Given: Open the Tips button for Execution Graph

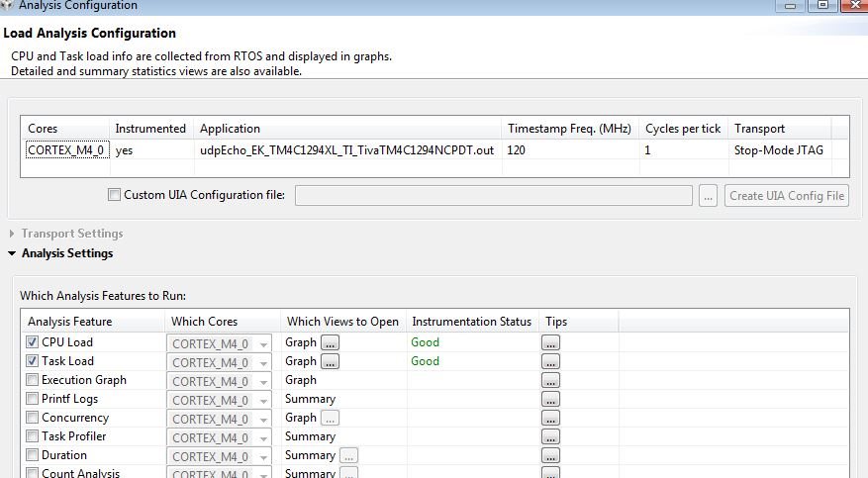Looking at the screenshot, I should coord(550,380).
